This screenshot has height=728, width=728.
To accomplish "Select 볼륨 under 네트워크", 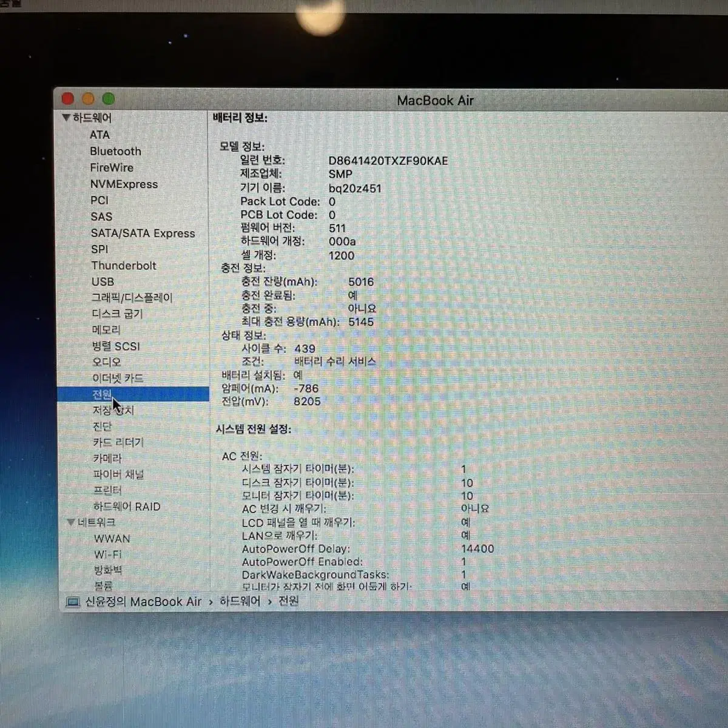I will 103,586.
